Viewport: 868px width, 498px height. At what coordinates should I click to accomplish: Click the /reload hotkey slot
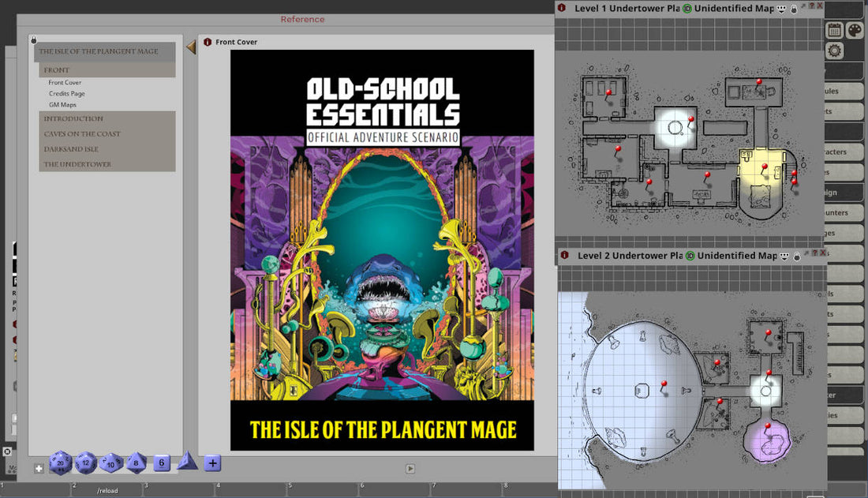pos(107,490)
